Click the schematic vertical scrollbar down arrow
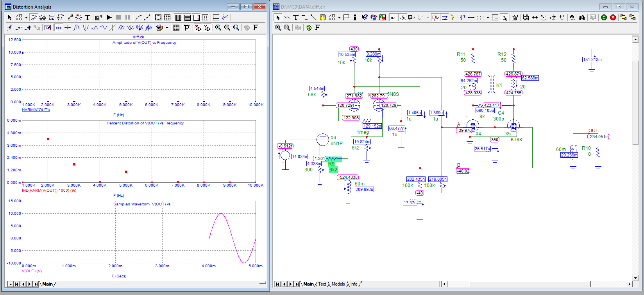 (635, 277)
